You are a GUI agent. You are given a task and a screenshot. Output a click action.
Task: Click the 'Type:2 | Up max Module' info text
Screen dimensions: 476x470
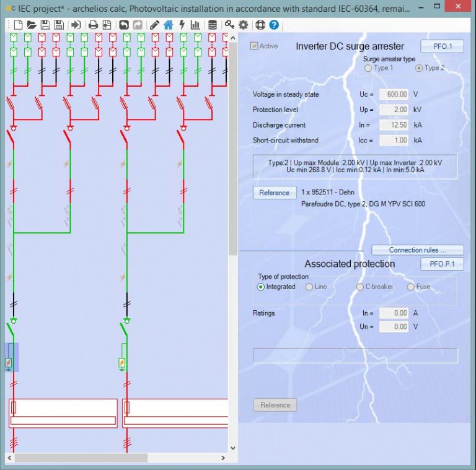[355, 166]
